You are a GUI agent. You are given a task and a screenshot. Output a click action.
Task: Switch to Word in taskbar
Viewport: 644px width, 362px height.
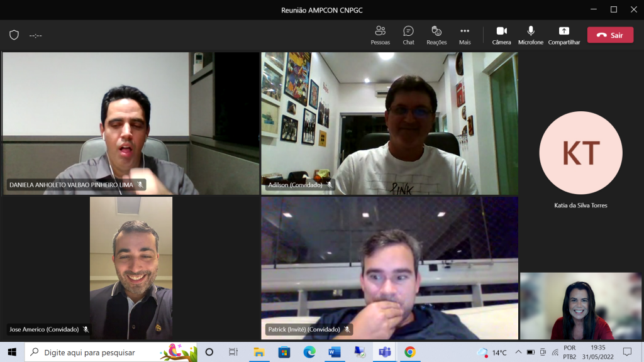[x=335, y=352]
